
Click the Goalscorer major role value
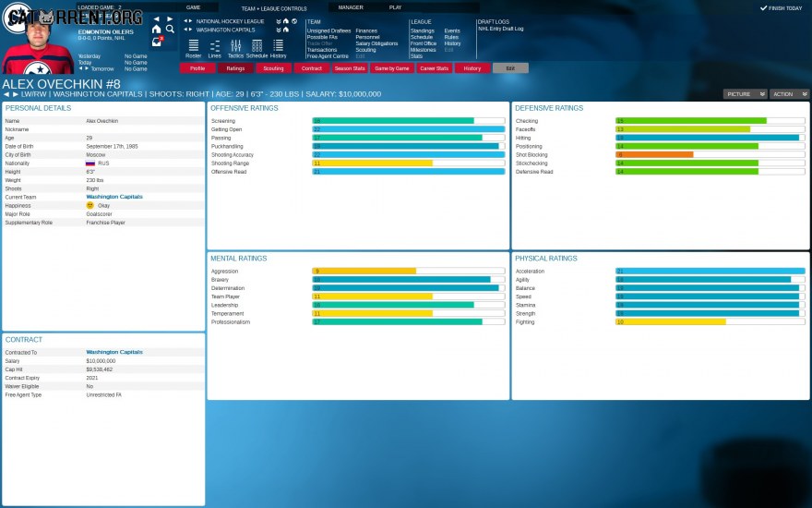pyautogui.click(x=99, y=214)
